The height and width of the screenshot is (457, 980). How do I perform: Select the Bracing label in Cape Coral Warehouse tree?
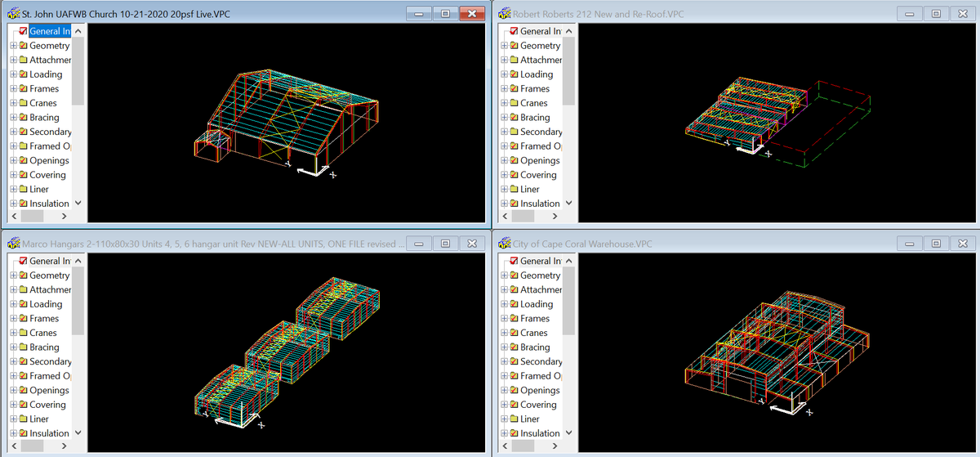[x=535, y=347]
